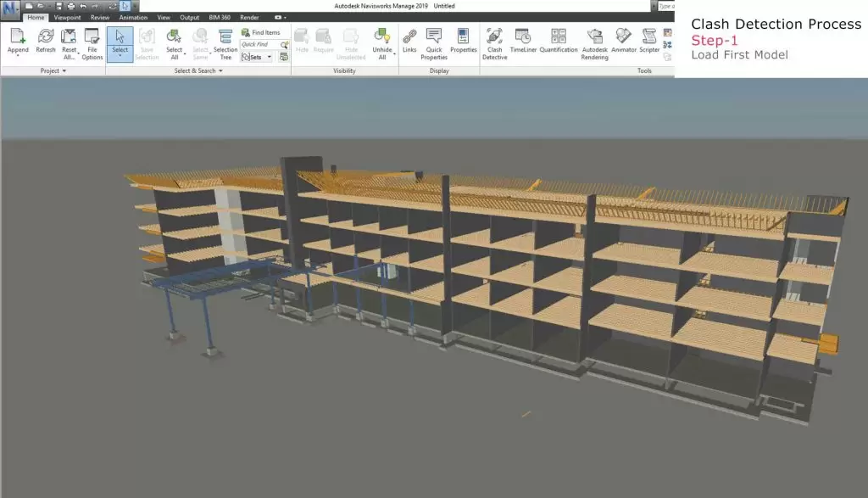Open the Scripter tool

[x=649, y=41]
